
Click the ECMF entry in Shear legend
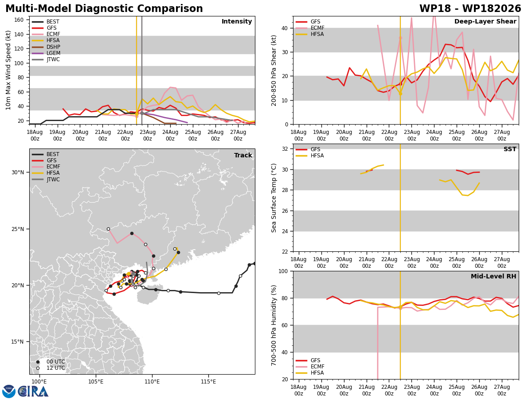pos(310,28)
